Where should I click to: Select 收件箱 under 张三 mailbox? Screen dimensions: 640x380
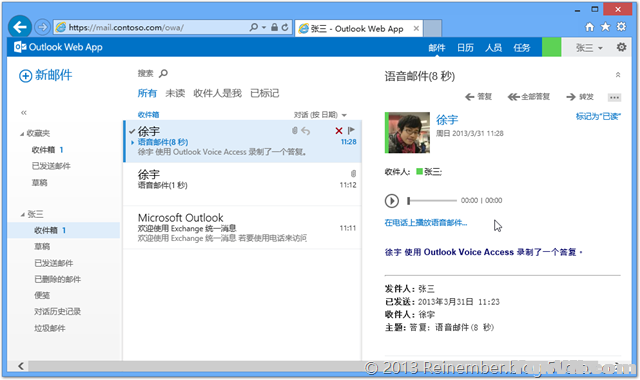point(64,230)
